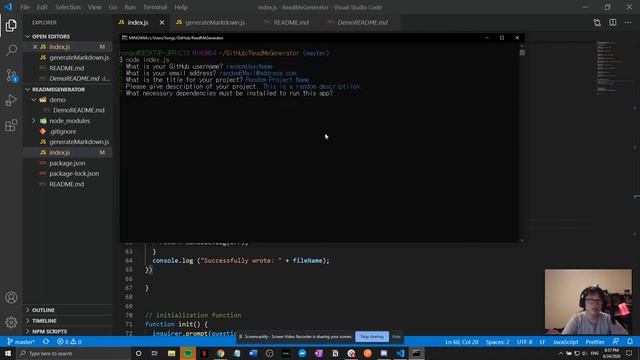Image resolution: width=640 pixels, height=360 pixels.
Task: Select DemoREADME.md in Open Editors
Action: 74,78
